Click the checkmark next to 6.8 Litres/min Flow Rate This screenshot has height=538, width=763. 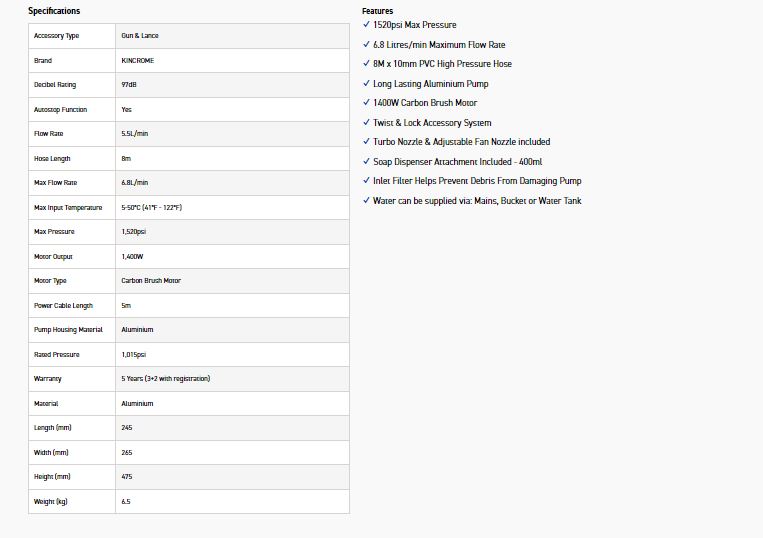tap(366, 44)
